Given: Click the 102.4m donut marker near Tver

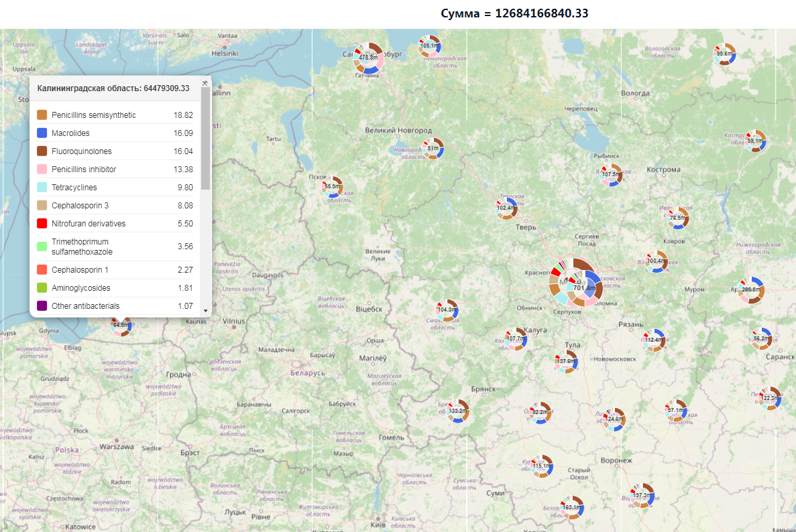Looking at the screenshot, I should tap(506, 208).
